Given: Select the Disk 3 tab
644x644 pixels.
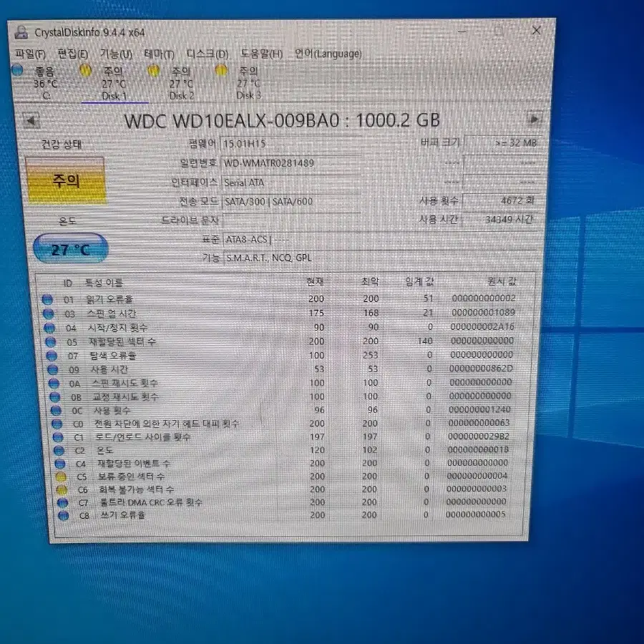Looking at the screenshot, I should pos(248,84).
